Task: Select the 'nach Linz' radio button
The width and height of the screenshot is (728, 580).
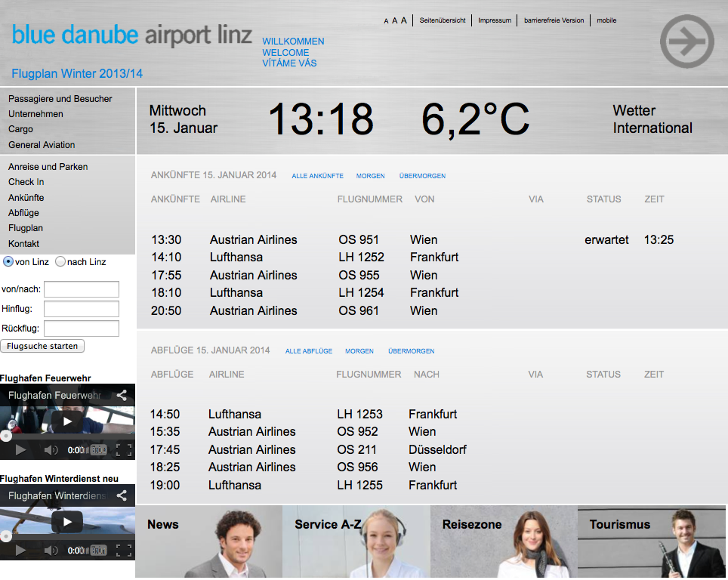Action: 60,261
